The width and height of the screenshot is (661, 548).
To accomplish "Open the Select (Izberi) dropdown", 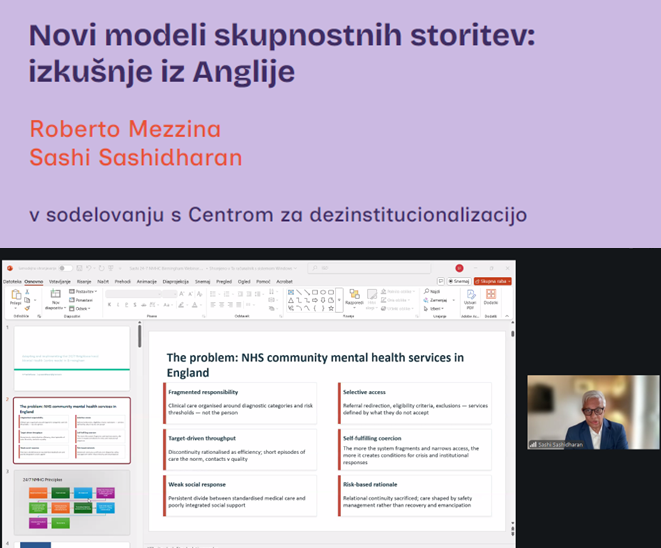I will [x=434, y=309].
